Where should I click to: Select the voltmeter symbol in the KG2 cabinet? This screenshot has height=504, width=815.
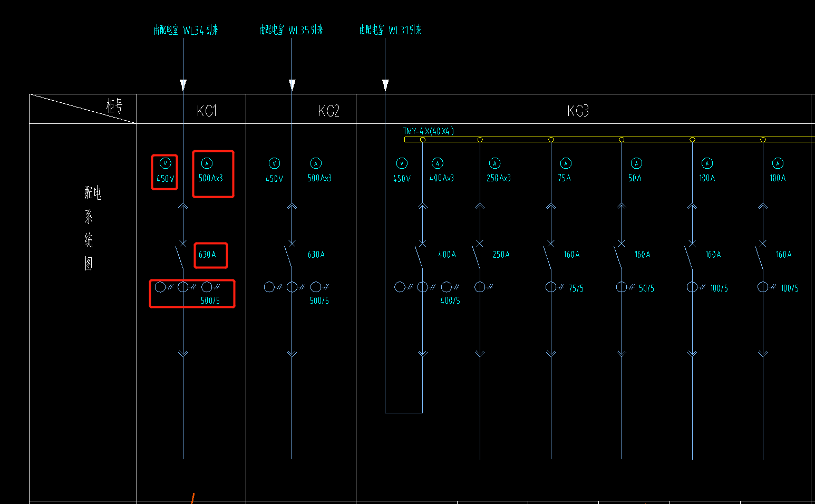pos(274,163)
